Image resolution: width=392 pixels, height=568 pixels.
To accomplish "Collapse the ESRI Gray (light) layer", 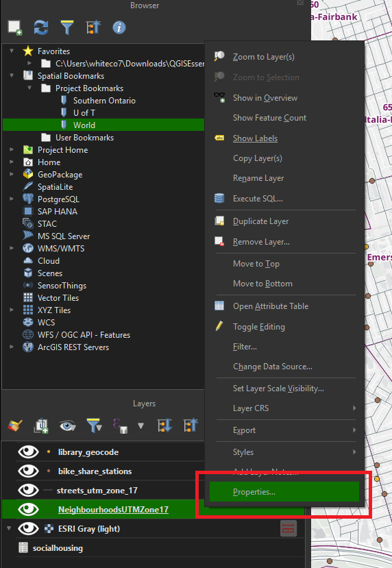I will point(9,528).
